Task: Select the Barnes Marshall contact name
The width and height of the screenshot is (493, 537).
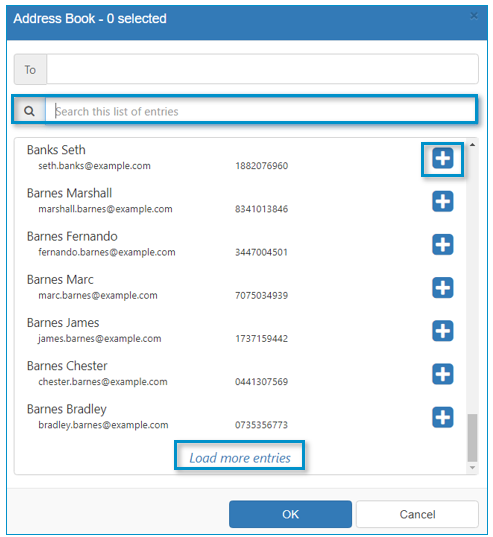Action: pos(69,193)
